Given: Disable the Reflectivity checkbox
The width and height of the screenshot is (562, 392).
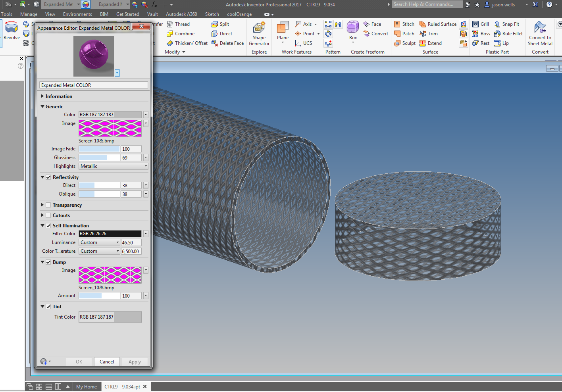Looking at the screenshot, I should [48, 177].
